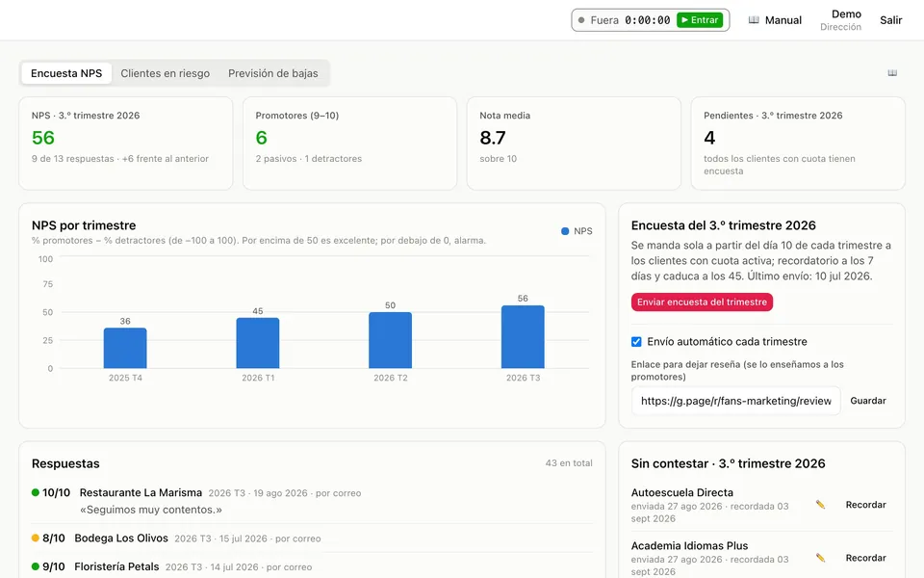Click the 'NPS por trimestre' heading
Screen dimensions: 924x578
(x=84, y=225)
